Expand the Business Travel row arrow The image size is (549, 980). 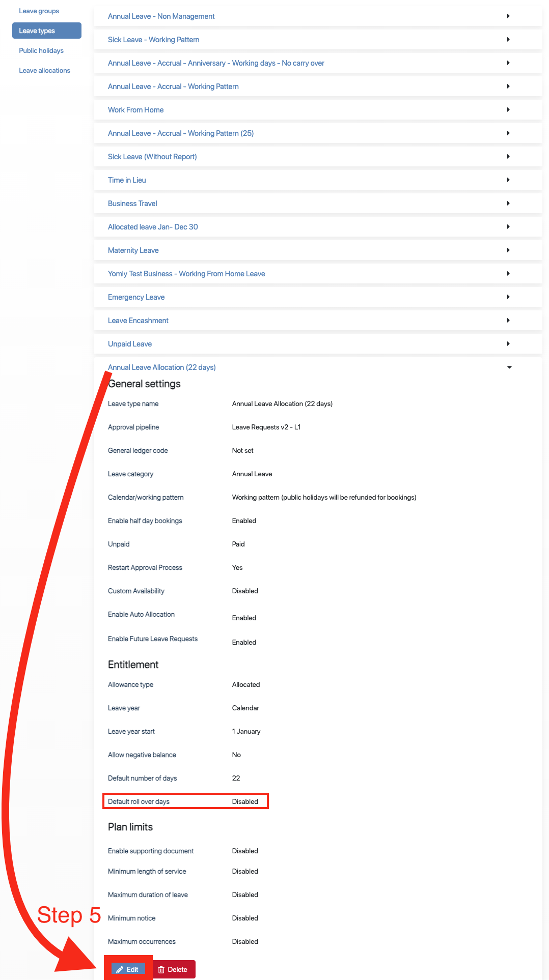click(508, 204)
